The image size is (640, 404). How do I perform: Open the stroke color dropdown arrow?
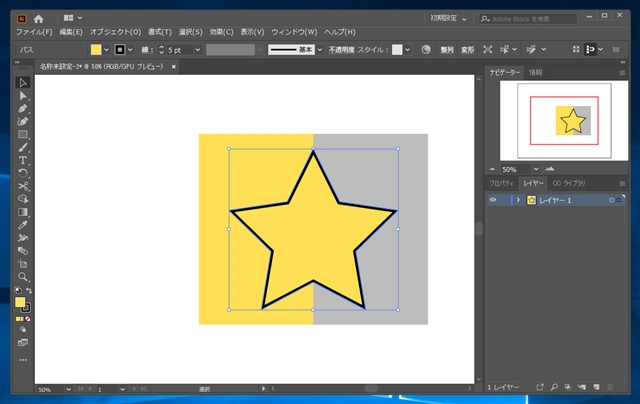click(x=130, y=50)
